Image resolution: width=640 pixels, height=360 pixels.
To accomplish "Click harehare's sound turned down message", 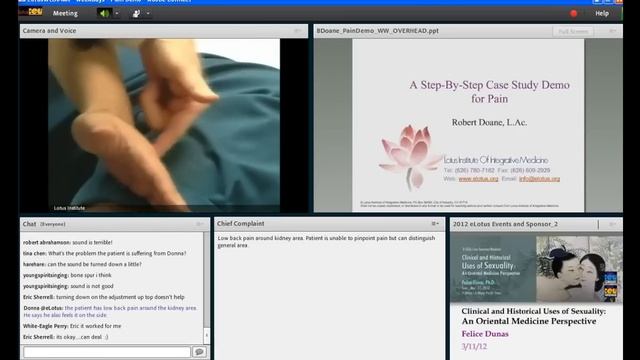I will tap(82, 264).
